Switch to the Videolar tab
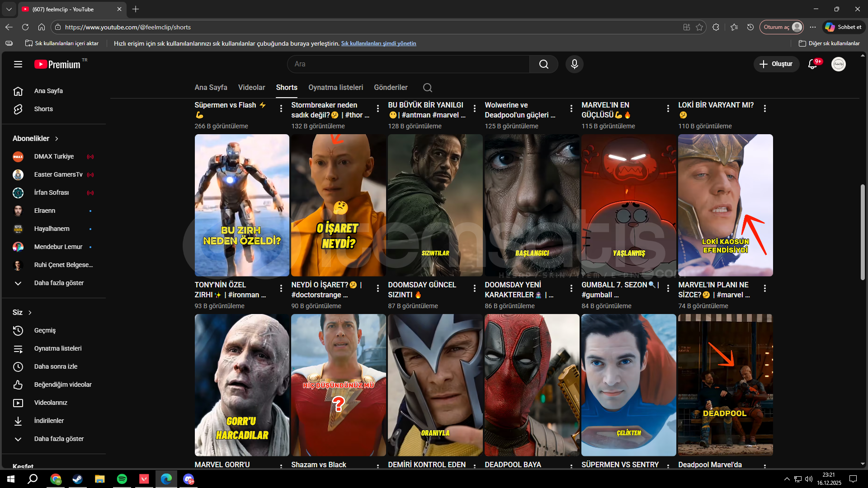This screenshot has width=868, height=488. tap(251, 88)
